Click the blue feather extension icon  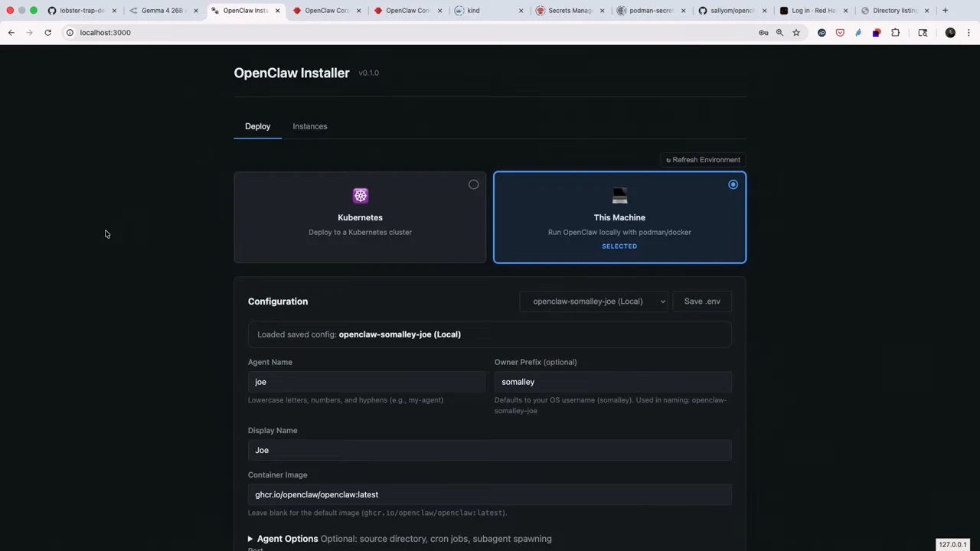pyautogui.click(x=858, y=32)
